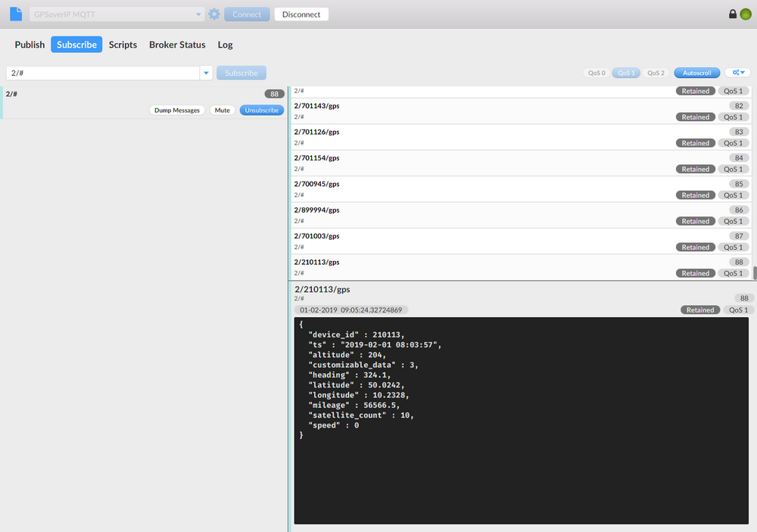Toggle Autoscroll for incoming messages
757x532 pixels.
tap(696, 73)
